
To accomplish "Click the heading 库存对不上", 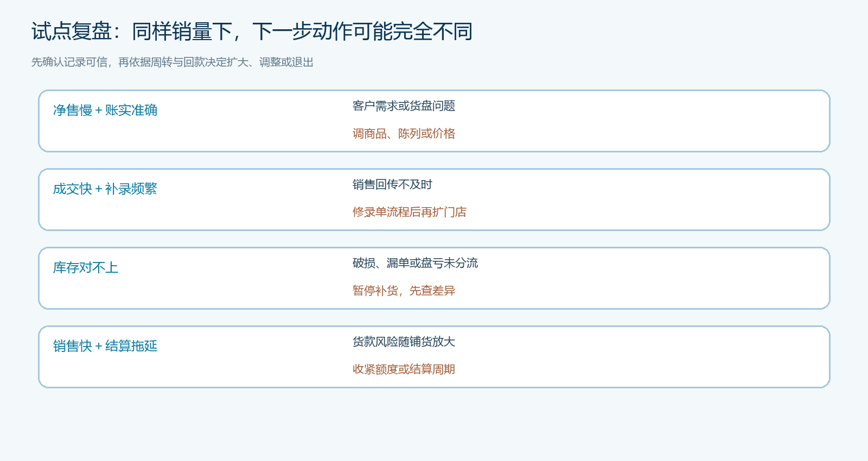I will 86,267.
